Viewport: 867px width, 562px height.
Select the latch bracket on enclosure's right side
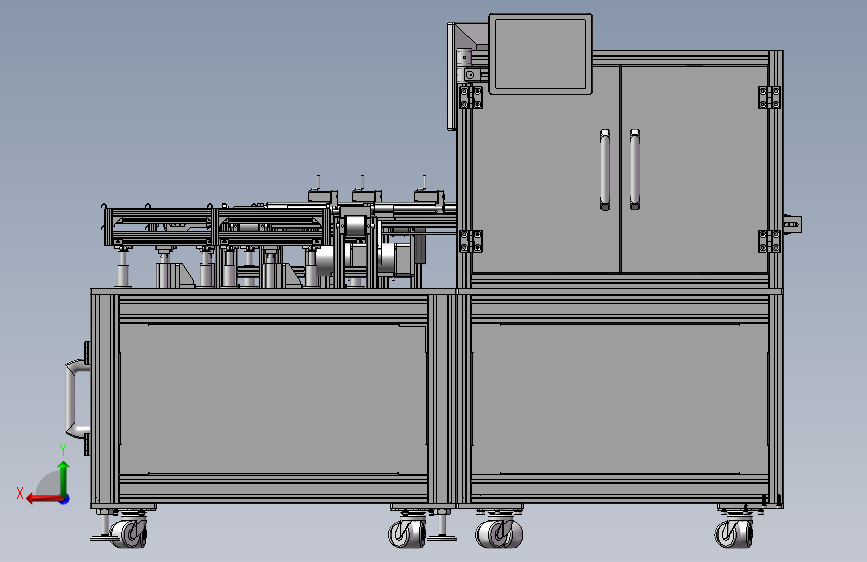(792, 224)
